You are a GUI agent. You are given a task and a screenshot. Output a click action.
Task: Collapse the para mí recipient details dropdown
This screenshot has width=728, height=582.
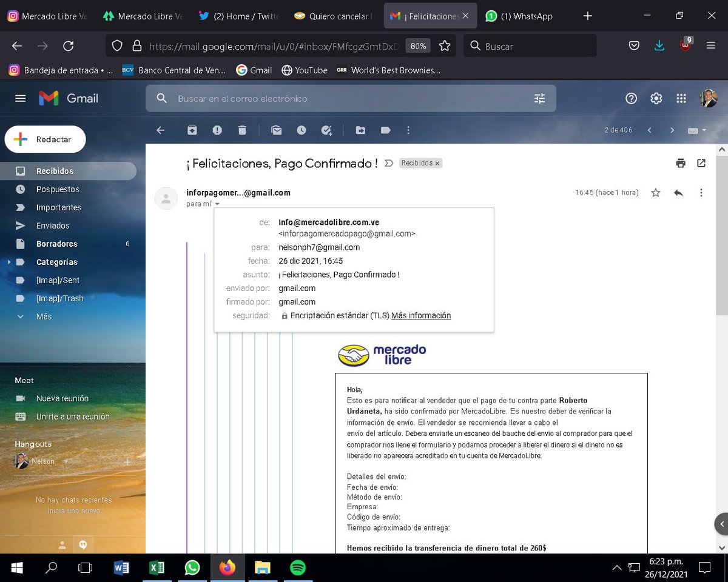(x=217, y=204)
